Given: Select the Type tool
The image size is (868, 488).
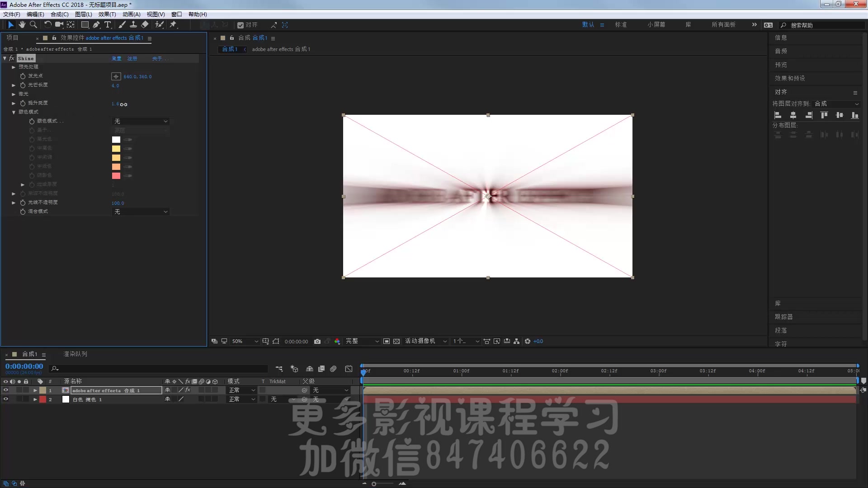Looking at the screenshot, I should (108, 24).
